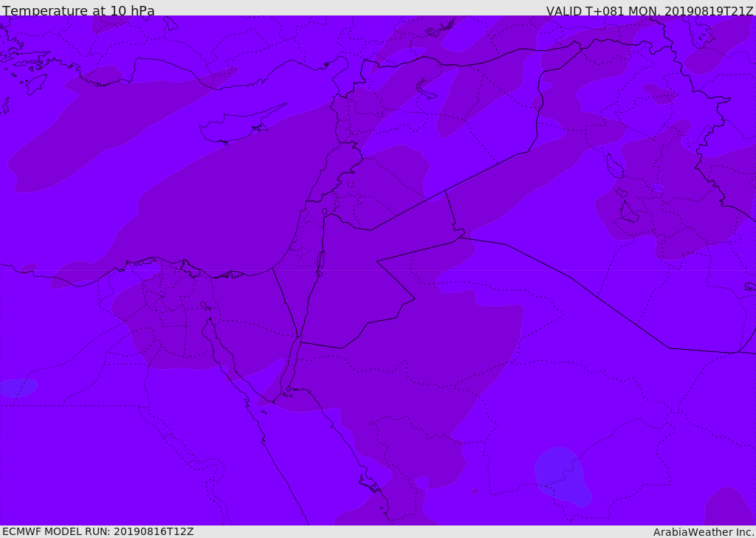Click the 'Temperature at 10 hPa' title text
Screen dimensions: 756x538
(78, 10)
